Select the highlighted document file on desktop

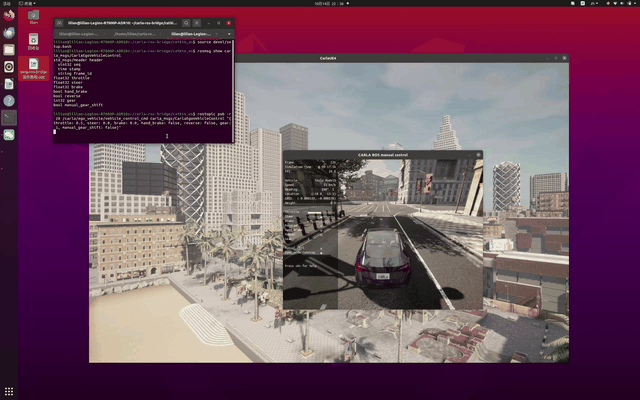[33, 68]
